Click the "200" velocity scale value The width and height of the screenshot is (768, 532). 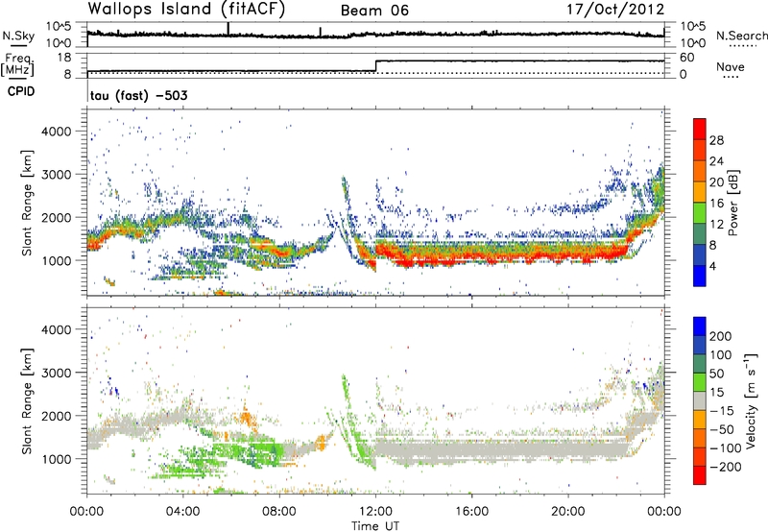[x=721, y=336]
